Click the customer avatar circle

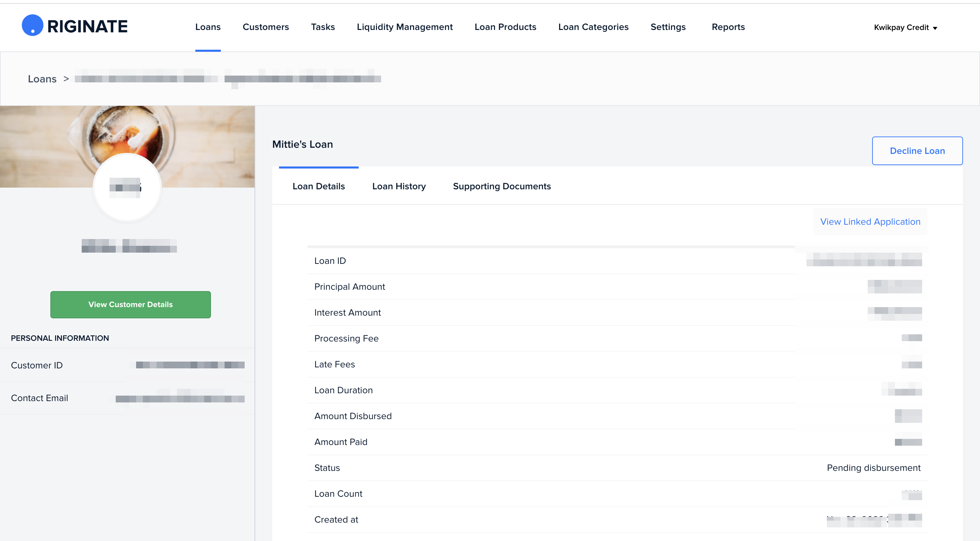(x=128, y=187)
